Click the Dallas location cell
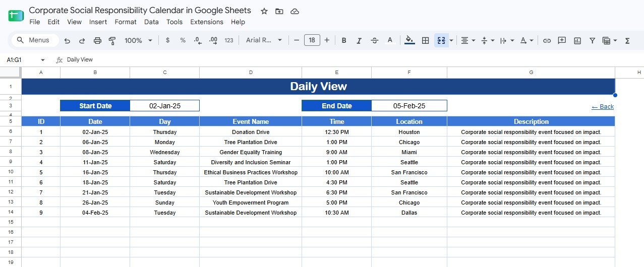The image size is (644, 267). (x=409, y=213)
